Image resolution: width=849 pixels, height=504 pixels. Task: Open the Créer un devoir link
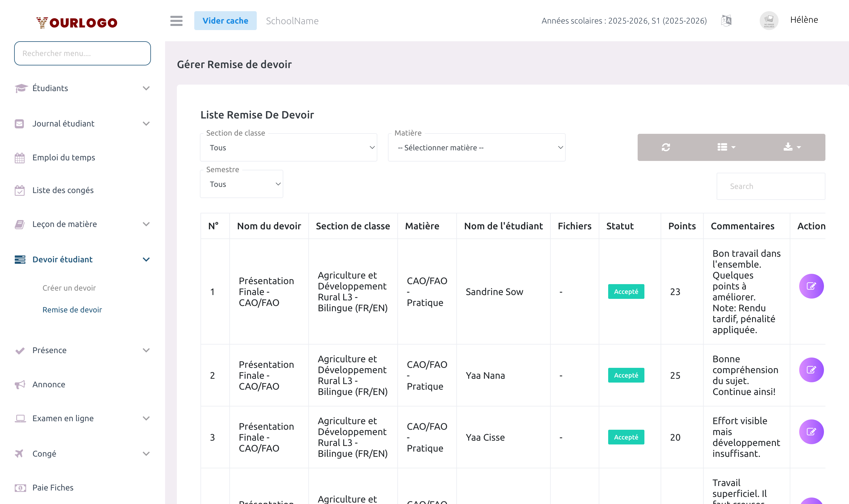69,288
